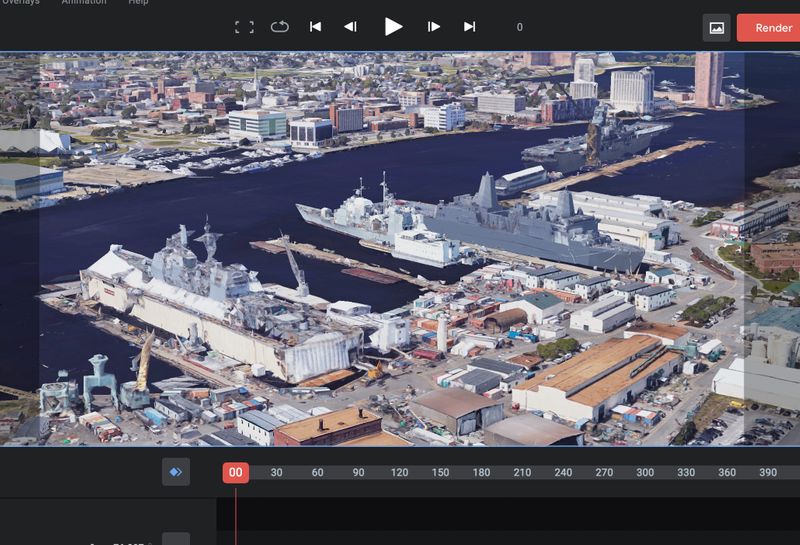
Task: Open the Help menu
Action: coord(137,3)
